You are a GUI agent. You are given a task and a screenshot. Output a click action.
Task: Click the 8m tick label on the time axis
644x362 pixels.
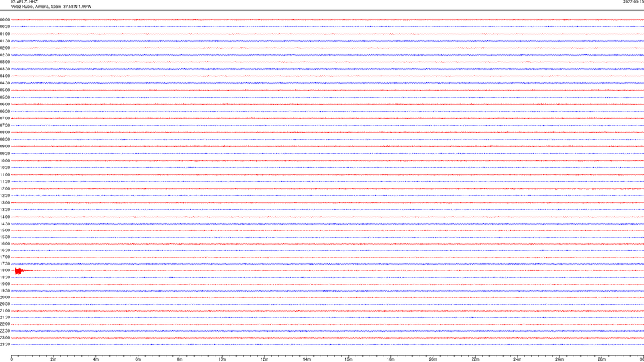180,359
